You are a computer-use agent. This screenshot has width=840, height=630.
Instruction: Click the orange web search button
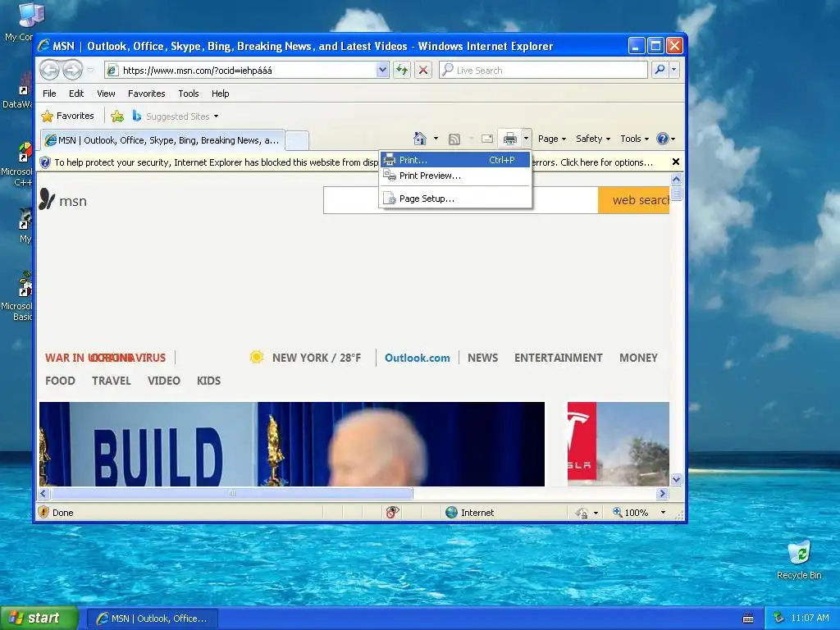634,200
